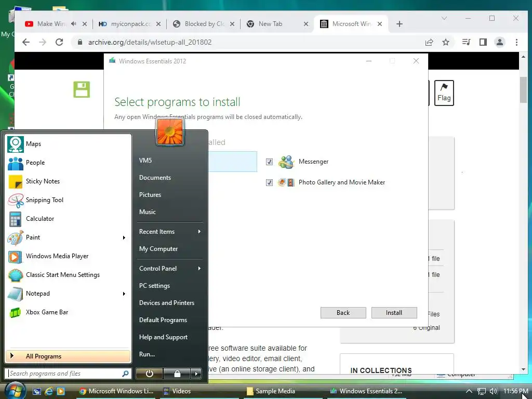Uncheck the Messenger checkbox
532x399 pixels.
click(270, 162)
